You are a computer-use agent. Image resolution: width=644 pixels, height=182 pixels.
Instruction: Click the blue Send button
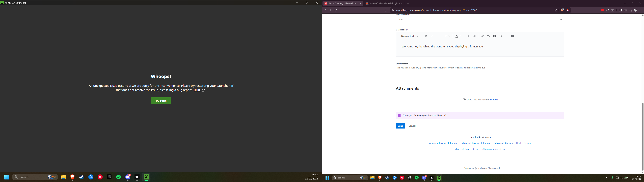click(400, 126)
